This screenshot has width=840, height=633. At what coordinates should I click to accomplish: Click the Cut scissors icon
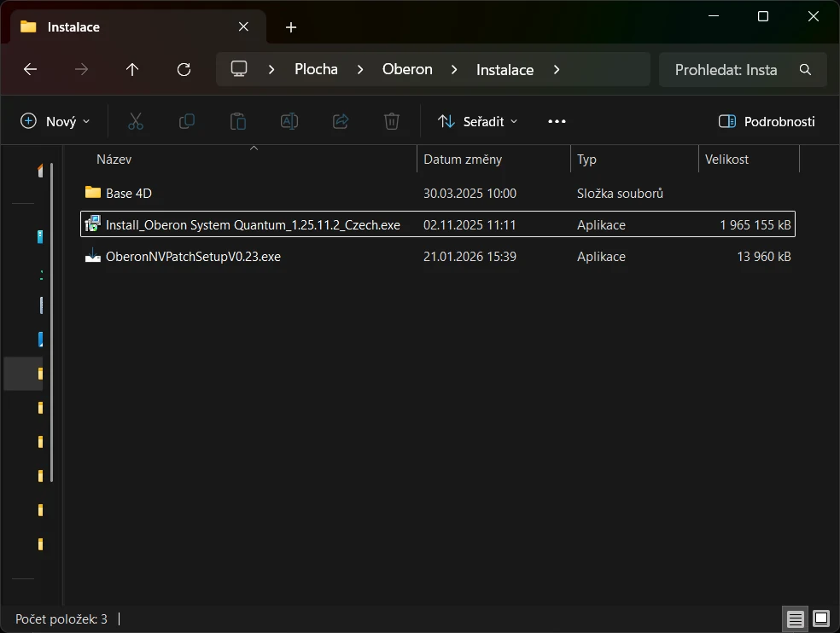pyautogui.click(x=136, y=121)
